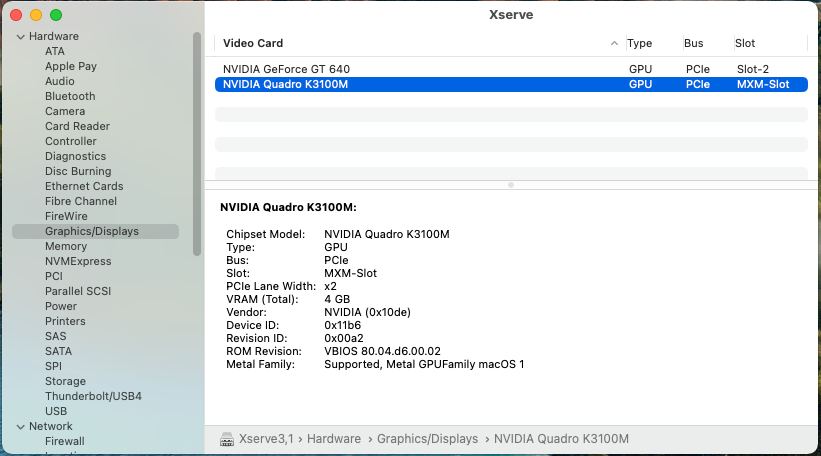
Task: Click the sidebar vertical scrollbar
Action: pos(197,144)
